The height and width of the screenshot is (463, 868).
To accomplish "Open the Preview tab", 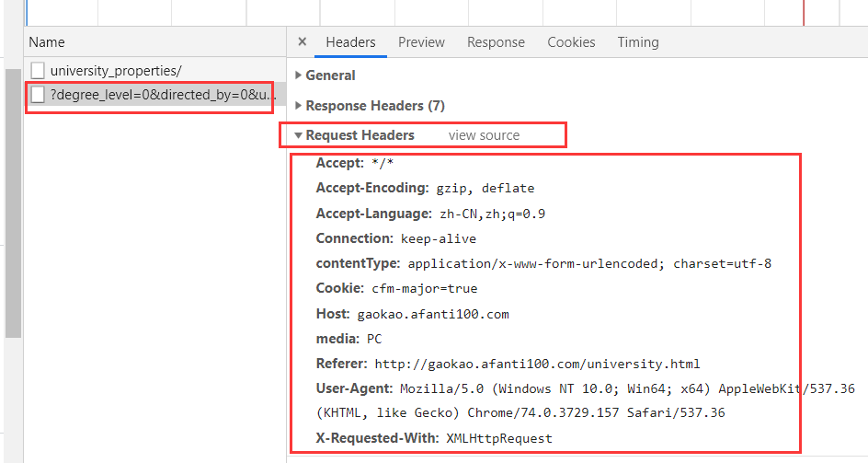I will (421, 42).
